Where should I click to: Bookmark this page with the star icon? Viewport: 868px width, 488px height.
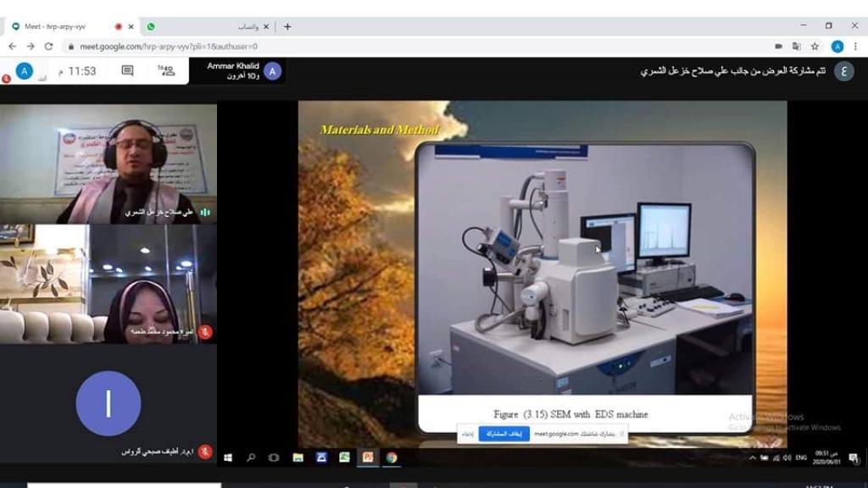(815, 47)
